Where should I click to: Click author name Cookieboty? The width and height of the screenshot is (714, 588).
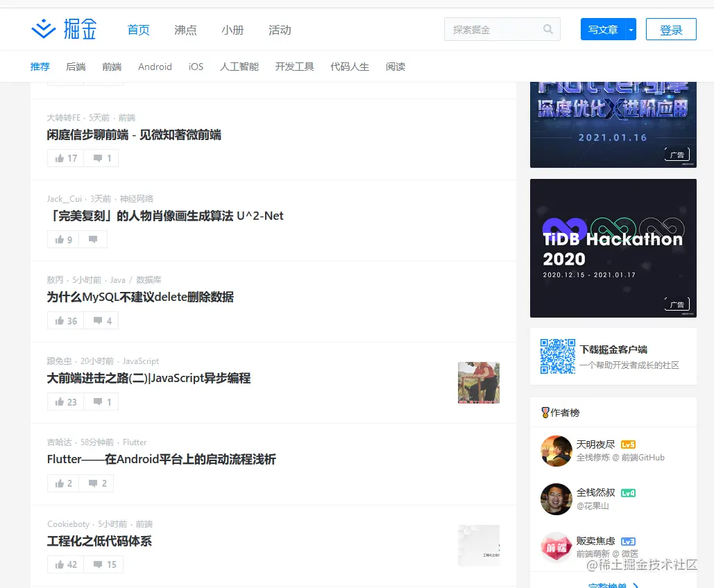point(68,524)
